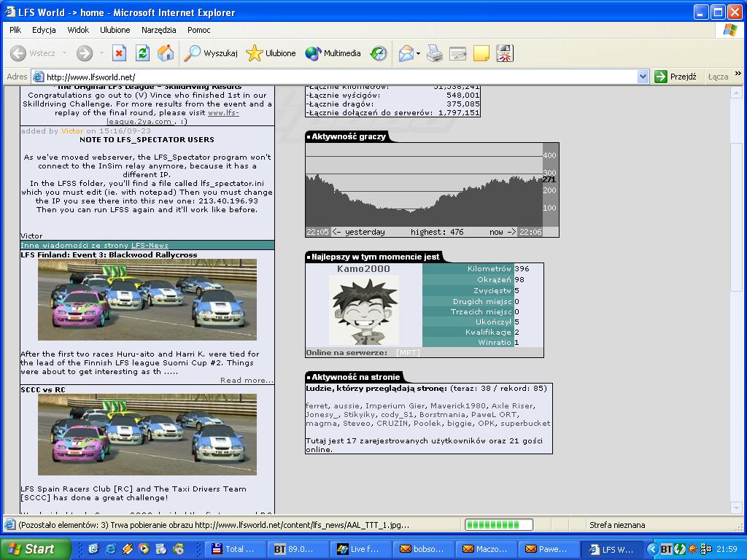Switch to Maczo... mail taskbar window
Screen dimensions: 747x560
pyautogui.click(x=486, y=549)
